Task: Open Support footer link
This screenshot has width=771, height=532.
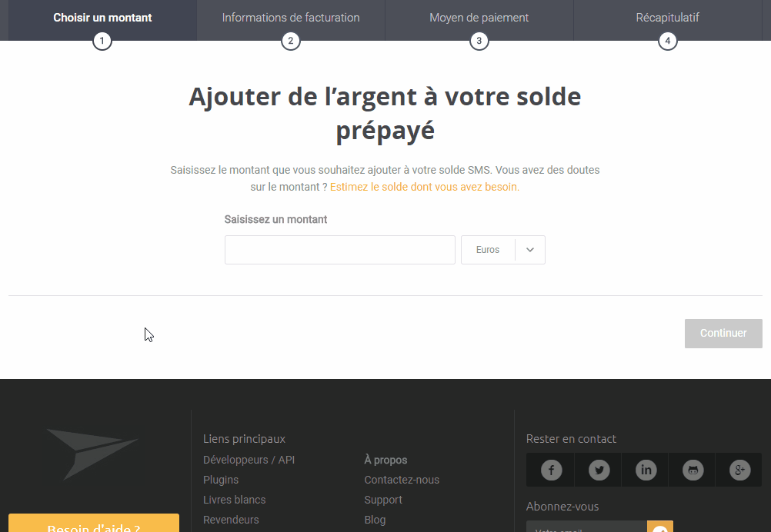Action: click(383, 500)
